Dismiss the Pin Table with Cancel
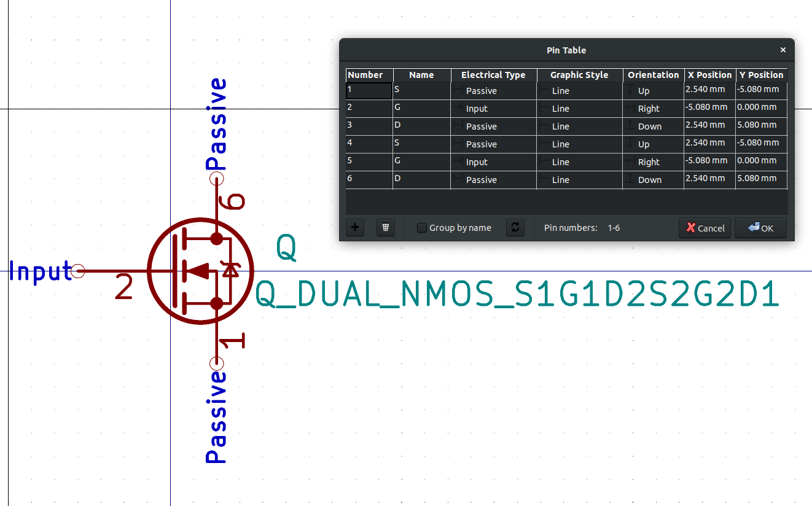 pos(705,228)
